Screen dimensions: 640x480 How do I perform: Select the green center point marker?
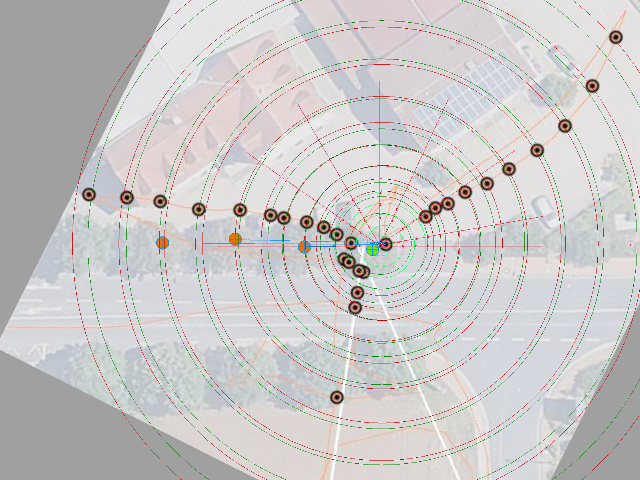373,248
